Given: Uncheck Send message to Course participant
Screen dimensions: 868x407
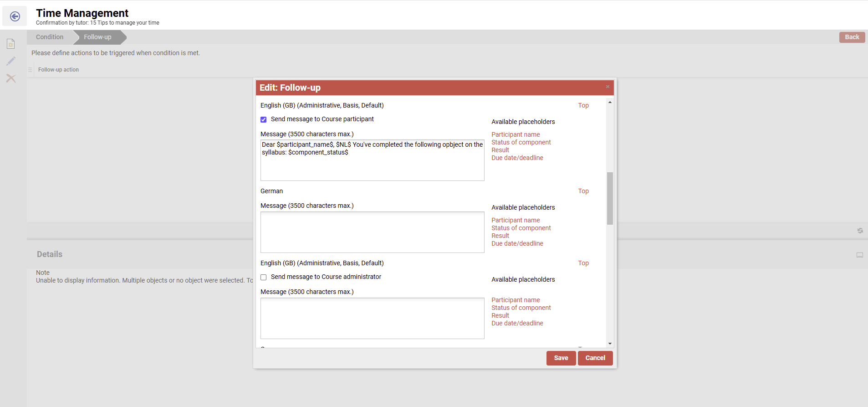Looking at the screenshot, I should click(264, 119).
